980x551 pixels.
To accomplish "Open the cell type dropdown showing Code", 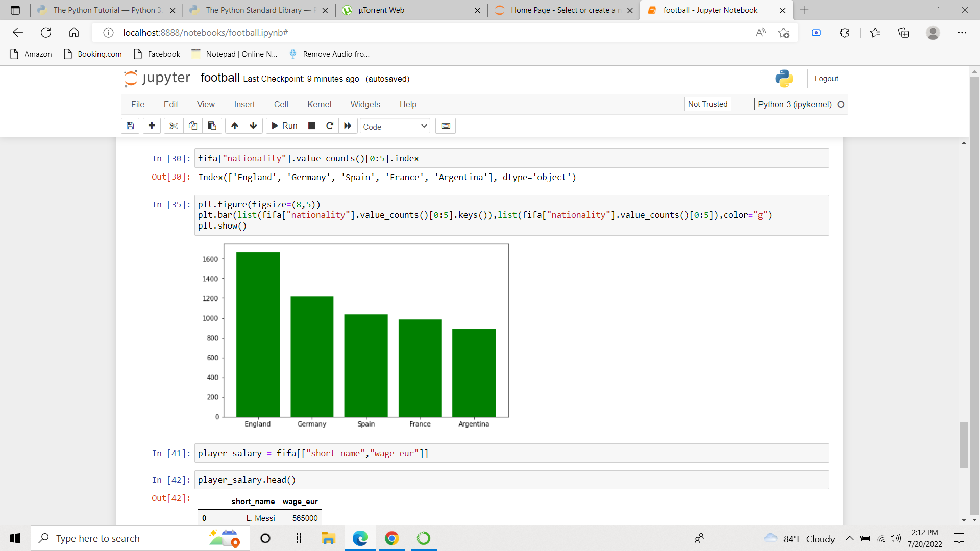I will (395, 126).
